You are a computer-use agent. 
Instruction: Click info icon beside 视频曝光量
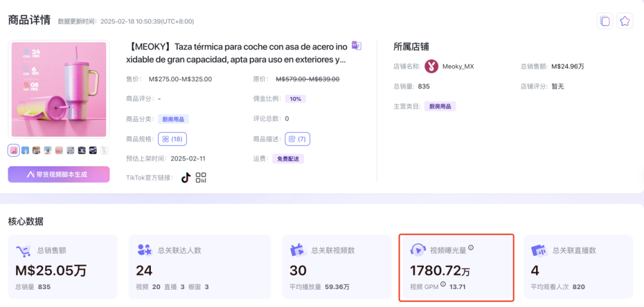click(x=470, y=248)
